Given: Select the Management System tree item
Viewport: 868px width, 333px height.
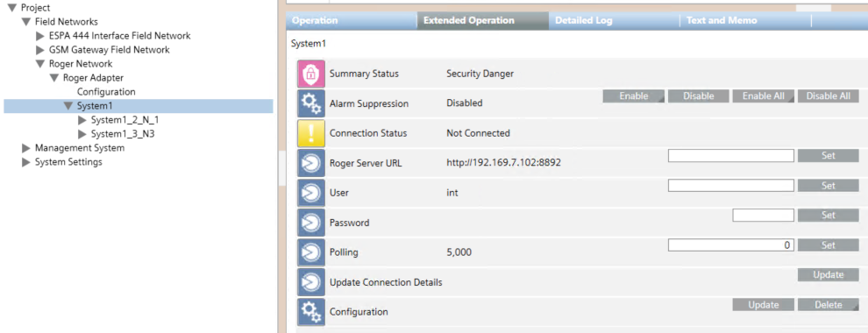Looking at the screenshot, I should tap(80, 148).
